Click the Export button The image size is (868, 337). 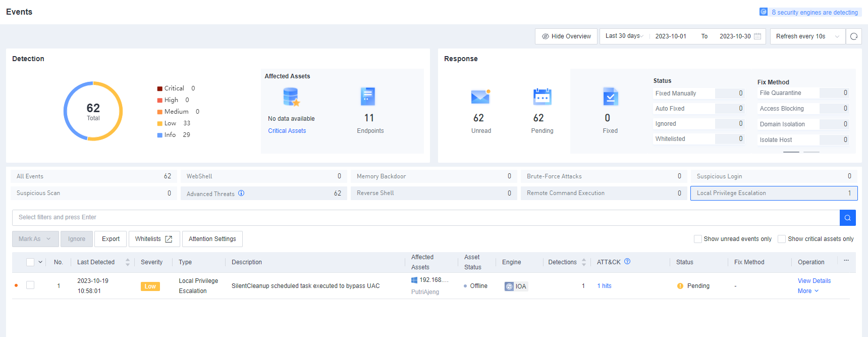coord(111,239)
